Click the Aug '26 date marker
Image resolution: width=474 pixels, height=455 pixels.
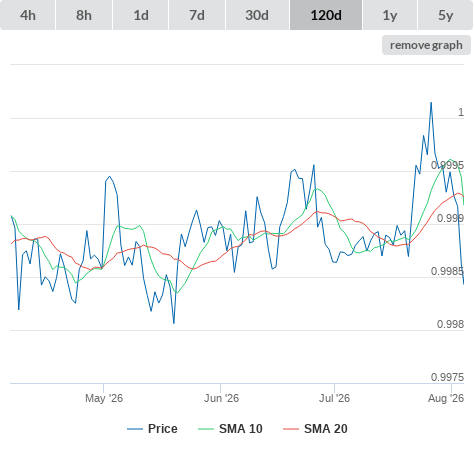[446, 398]
